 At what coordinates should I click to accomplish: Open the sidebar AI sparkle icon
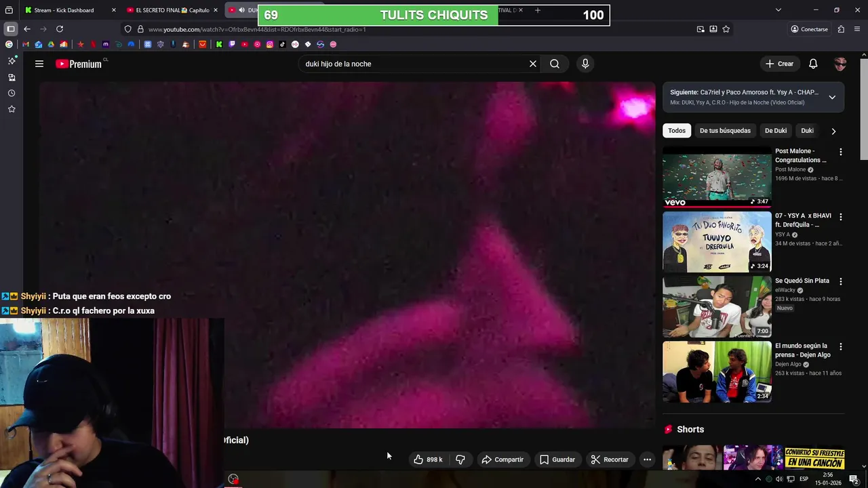[12, 61]
